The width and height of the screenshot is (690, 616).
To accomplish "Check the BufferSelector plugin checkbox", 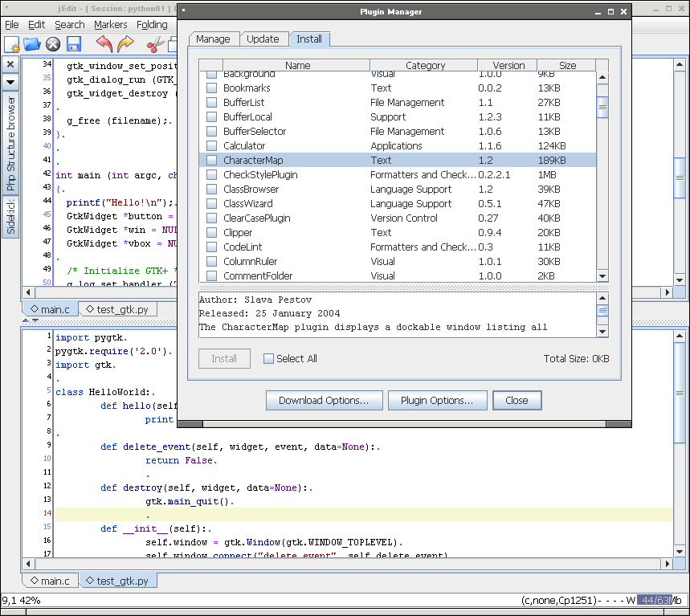I will coord(212,132).
